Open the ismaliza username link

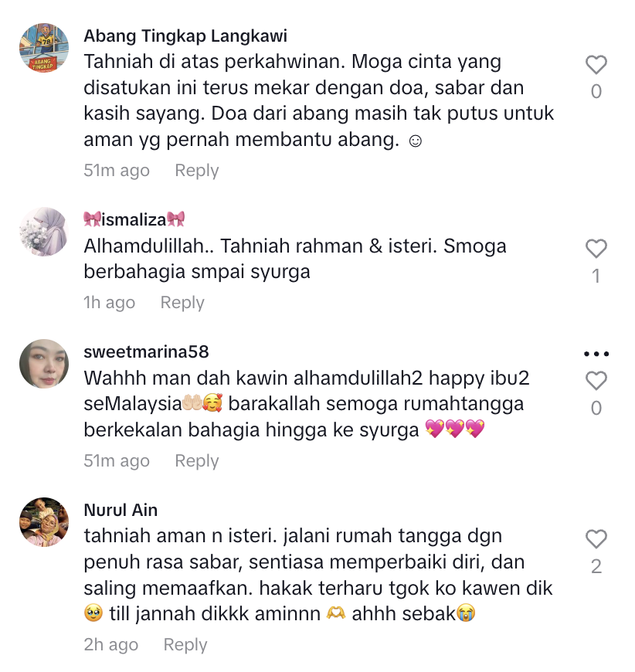pyautogui.click(x=134, y=219)
